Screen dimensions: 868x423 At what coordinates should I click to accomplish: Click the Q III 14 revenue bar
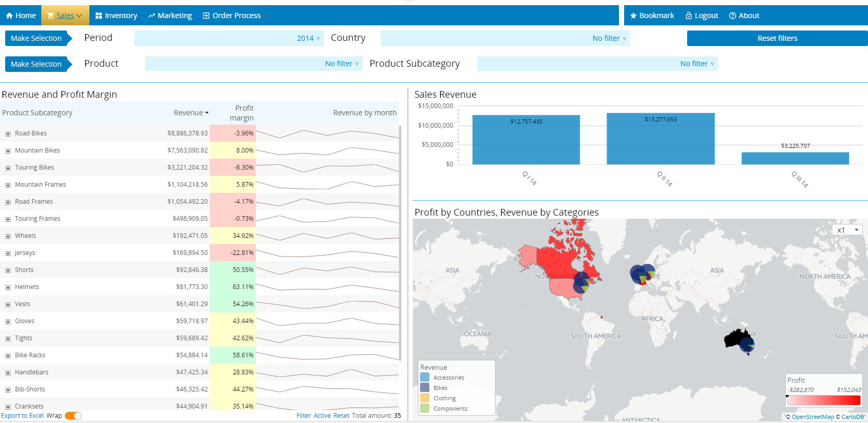[x=795, y=158]
